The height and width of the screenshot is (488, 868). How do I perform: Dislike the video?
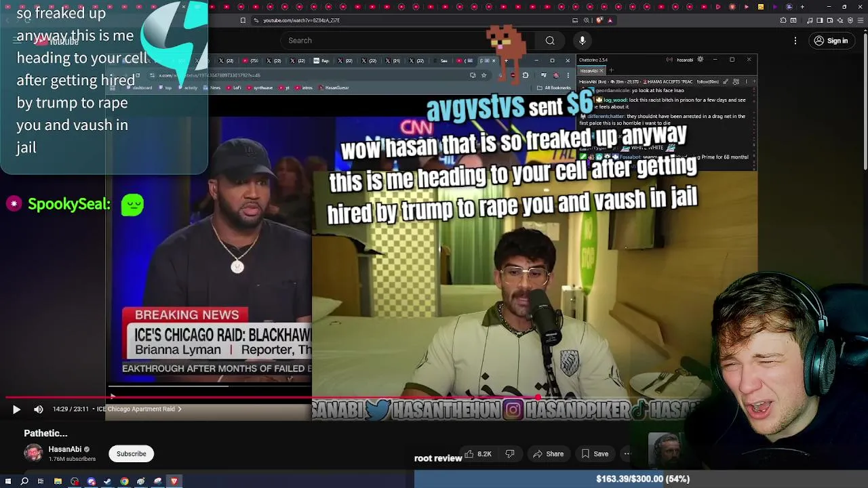coord(510,454)
